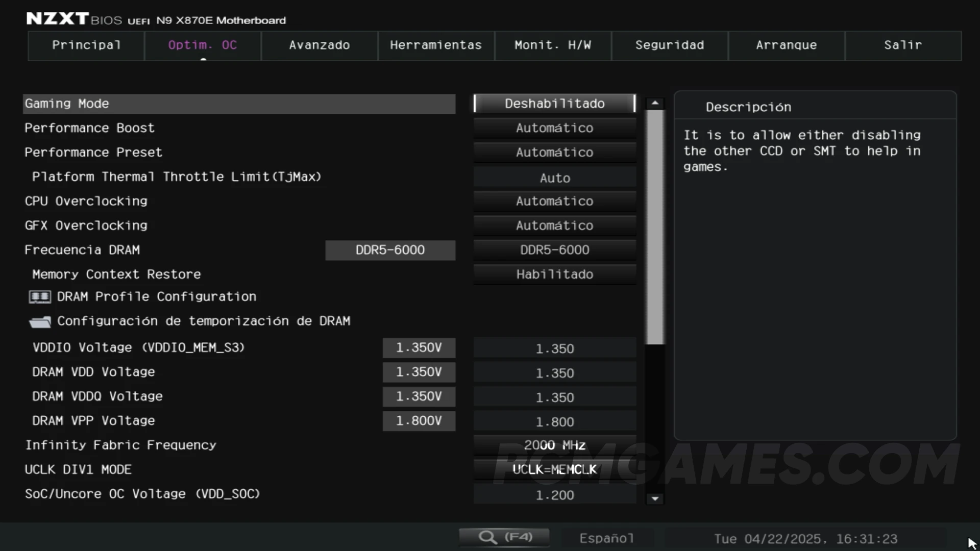Screen dimensions: 980x551
Task: Click VDDIO Voltage 1.350 input field
Action: click(555, 348)
